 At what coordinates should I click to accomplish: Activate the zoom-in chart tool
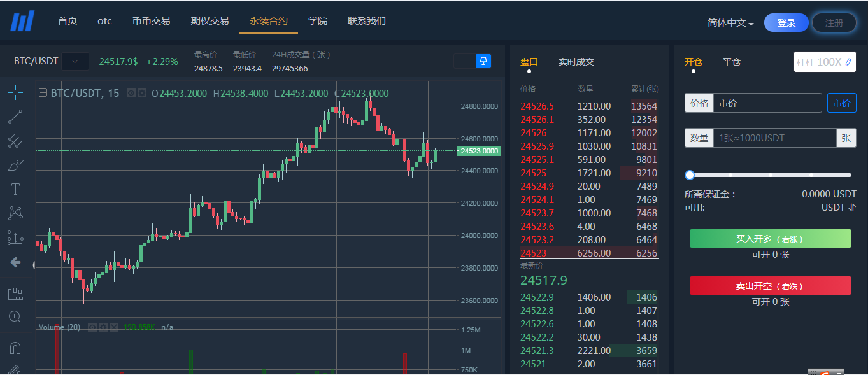pos(15,316)
